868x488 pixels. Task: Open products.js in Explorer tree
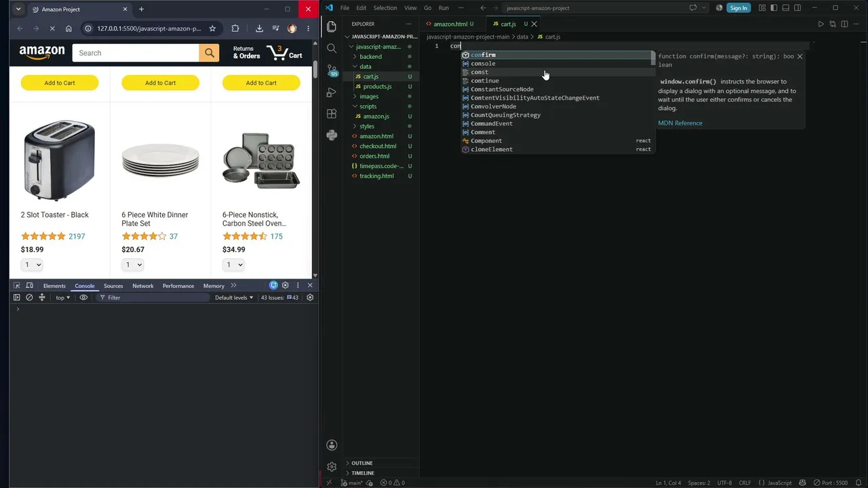pos(377,86)
